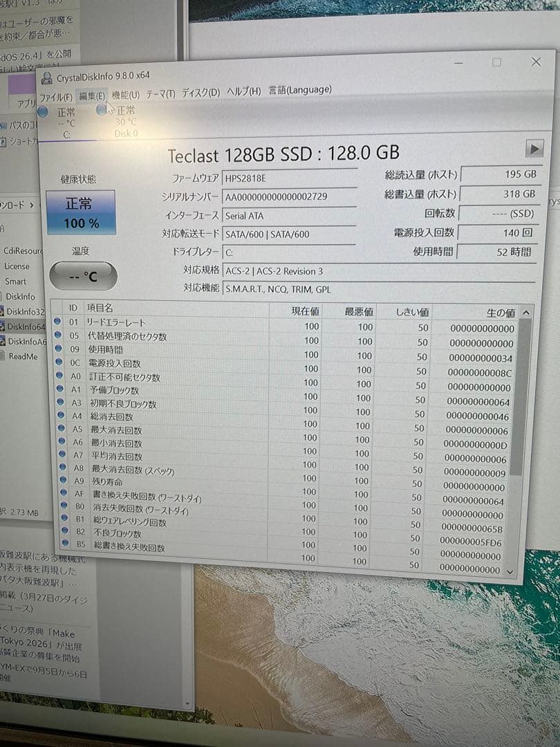Image resolution: width=560 pixels, height=747 pixels.
Task: Open the 機能(U) menu
Action: coord(125,95)
